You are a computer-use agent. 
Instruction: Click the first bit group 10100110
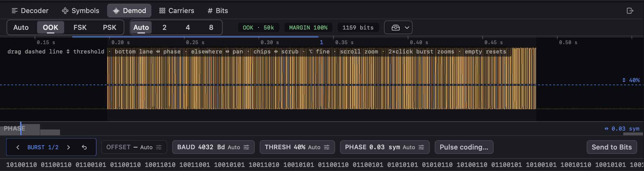click(21, 165)
